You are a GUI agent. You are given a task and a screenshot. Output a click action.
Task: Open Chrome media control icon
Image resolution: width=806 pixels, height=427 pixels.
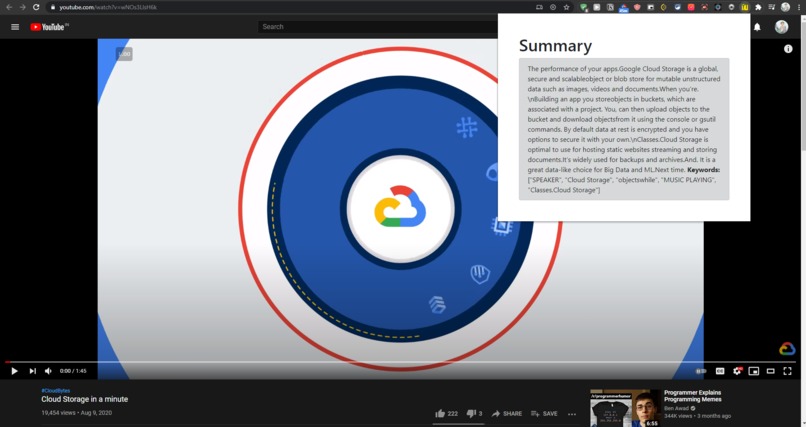772,7
